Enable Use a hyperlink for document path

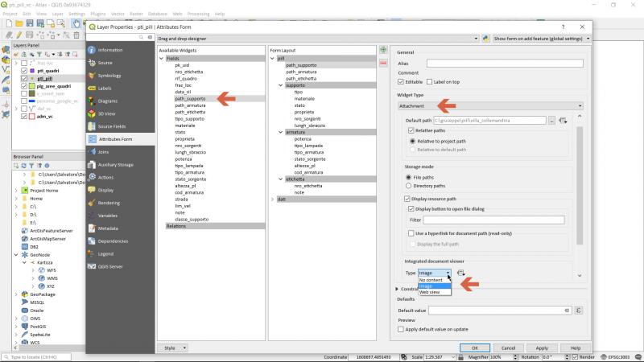(x=411, y=233)
